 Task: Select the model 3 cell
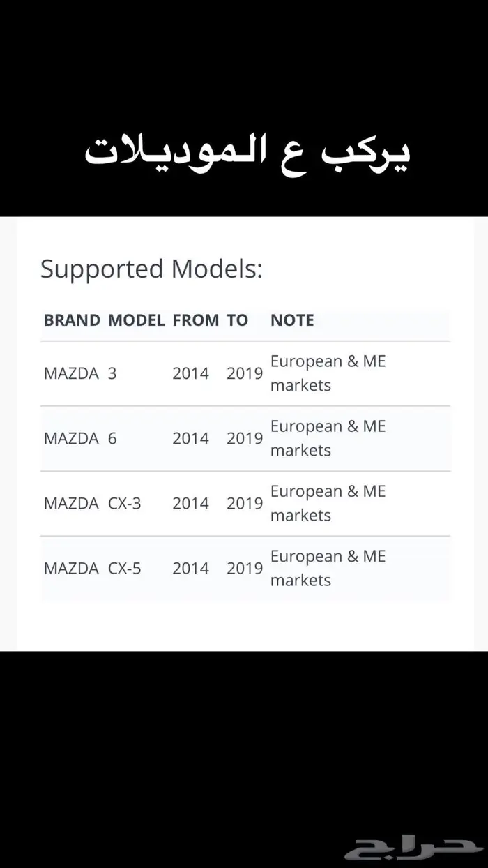pyautogui.click(x=112, y=373)
